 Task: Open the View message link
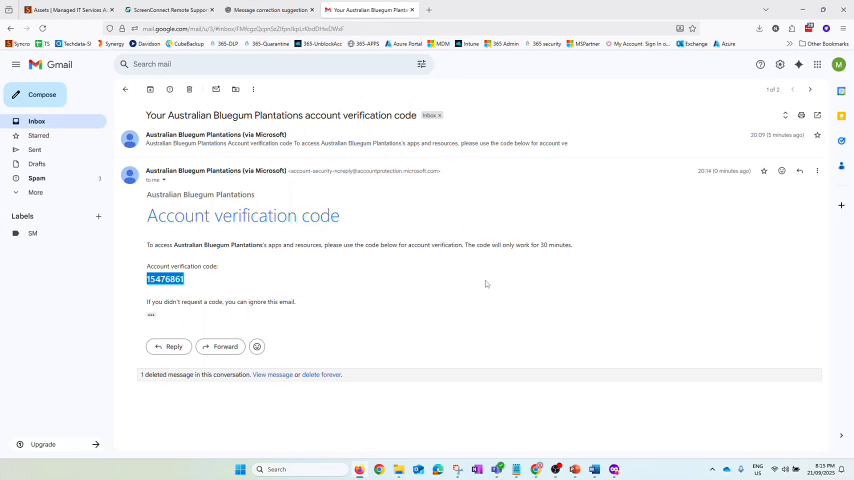coord(272,375)
